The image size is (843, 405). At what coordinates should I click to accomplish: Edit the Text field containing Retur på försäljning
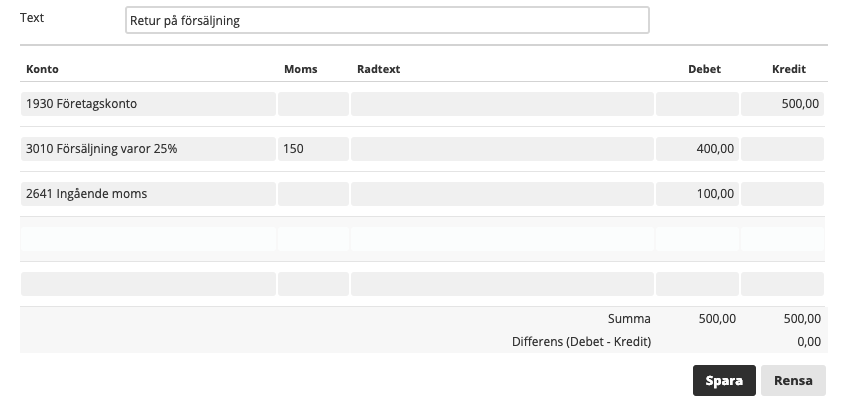coord(387,20)
